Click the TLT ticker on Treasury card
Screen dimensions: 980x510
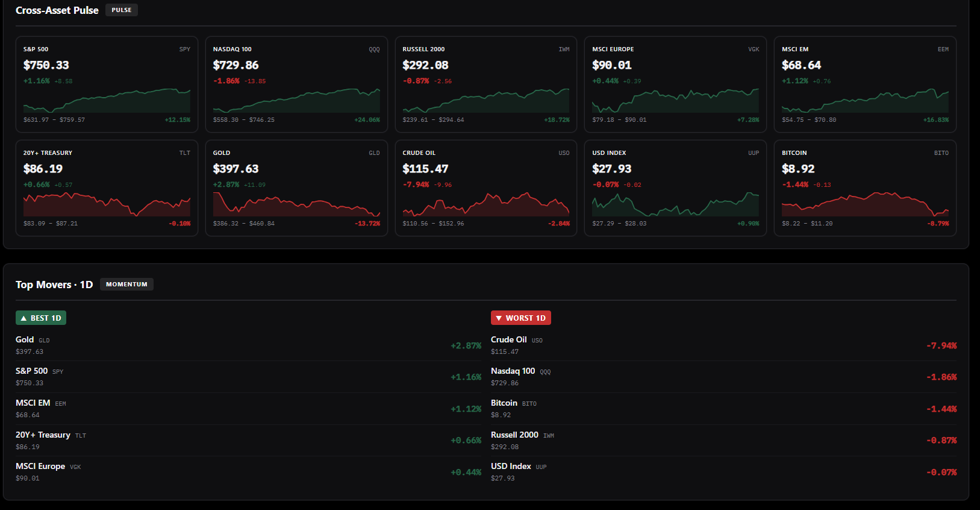[x=185, y=153]
